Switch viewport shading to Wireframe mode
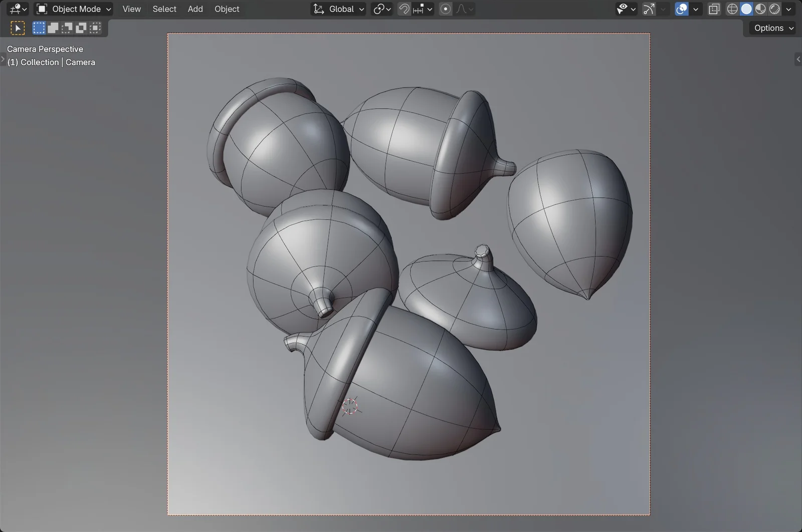This screenshot has height=532, width=802. point(732,9)
